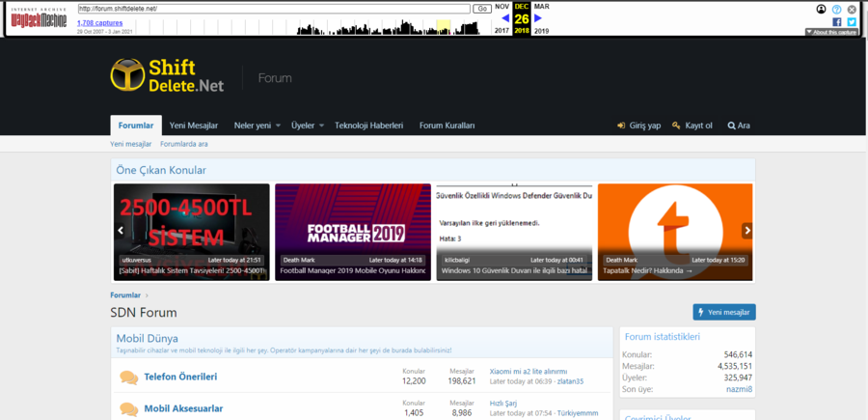This screenshot has height=420, width=868.
Task: Open Telefon Önerileri forum
Action: [180, 377]
